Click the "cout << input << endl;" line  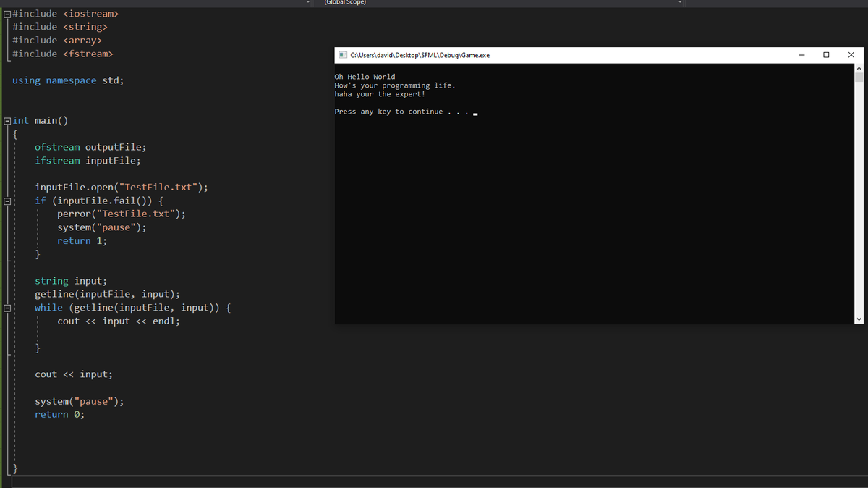click(x=119, y=321)
